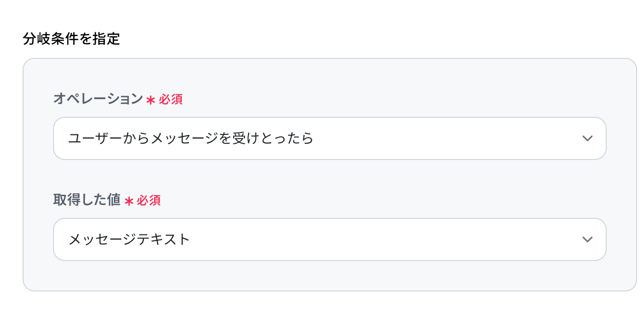This screenshot has width=644, height=314.
Task: Open the オペレーション dropdown
Action: click(x=329, y=138)
